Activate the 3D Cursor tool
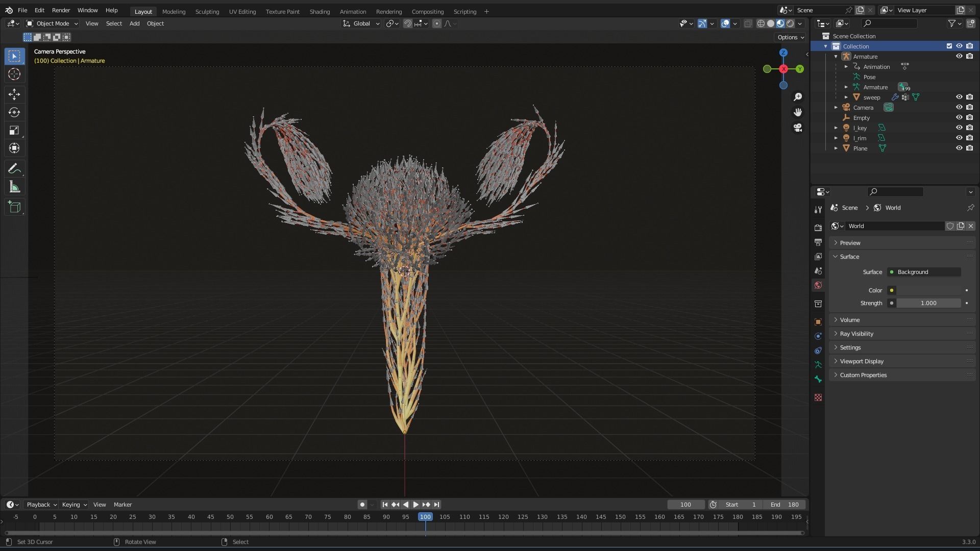The width and height of the screenshot is (980, 551). pyautogui.click(x=14, y=74)
